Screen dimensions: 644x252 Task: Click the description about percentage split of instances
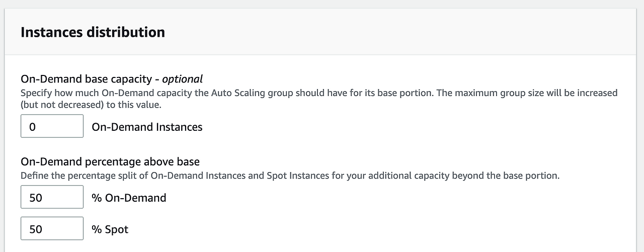tap(290, 177)
